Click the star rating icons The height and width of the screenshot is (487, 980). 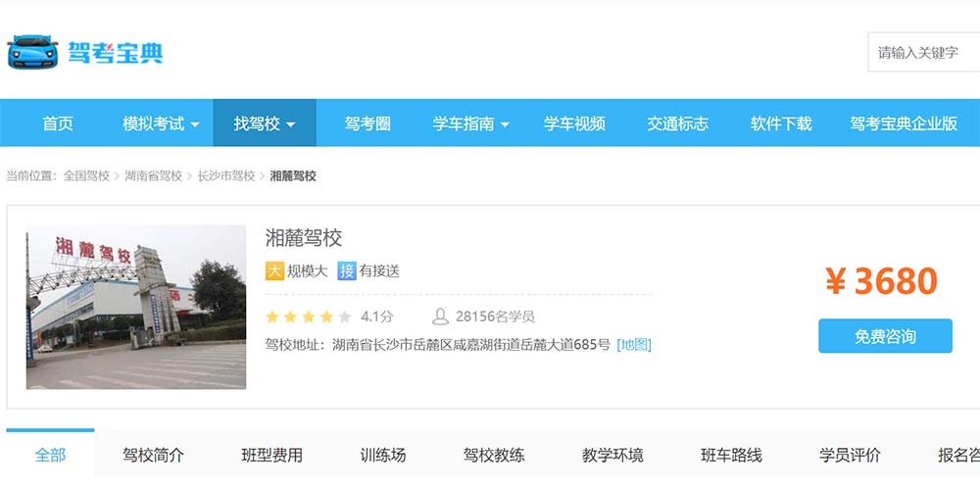(307, 317)
